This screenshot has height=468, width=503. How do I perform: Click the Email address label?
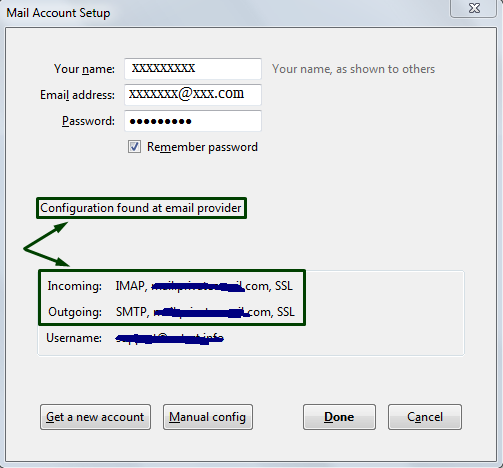pos(77,95)
